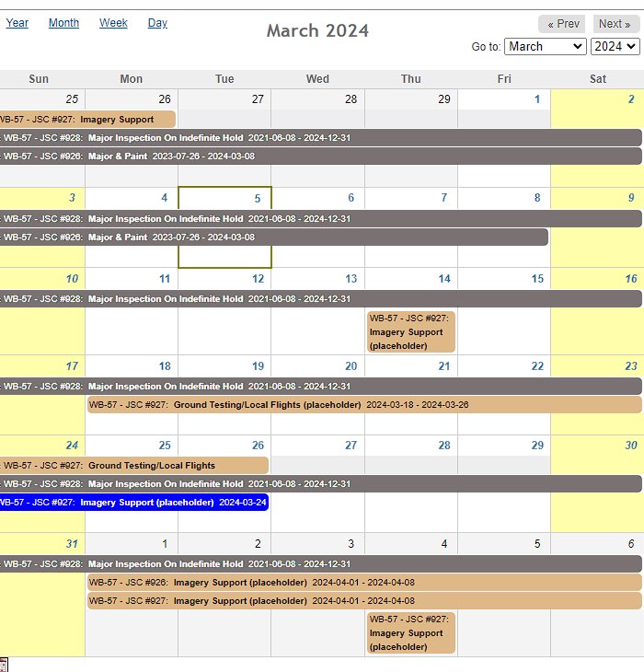Open Friday the 15th
Image resolution: width=644 pixels, height=672 pixels.
click(537, 279)
